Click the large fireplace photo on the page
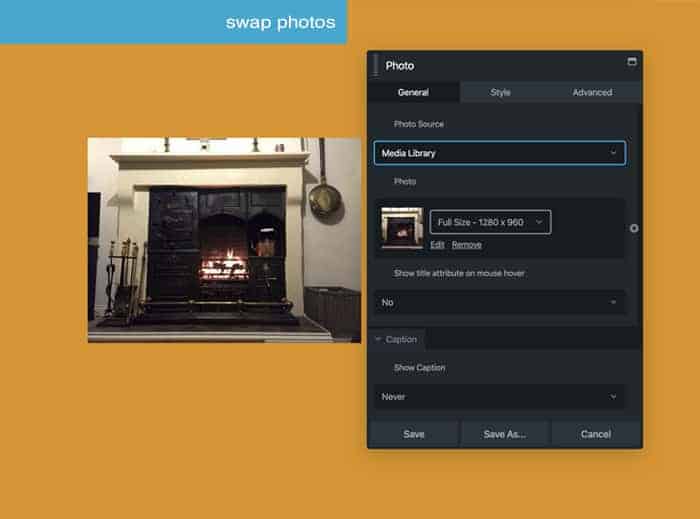 tap(224, 240)
